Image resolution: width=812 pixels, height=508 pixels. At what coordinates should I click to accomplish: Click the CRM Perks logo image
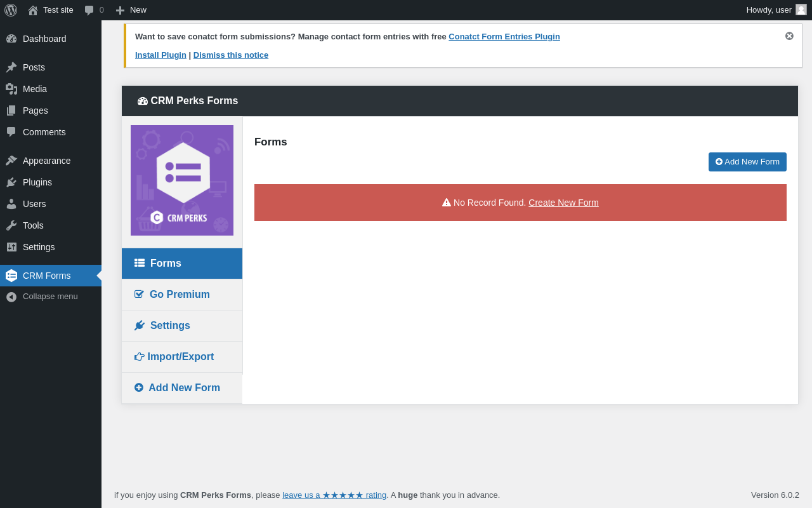tap(182, 180)
